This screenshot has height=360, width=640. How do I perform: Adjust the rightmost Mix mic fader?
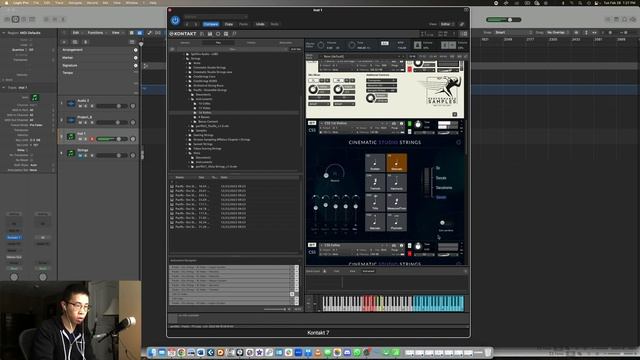tap(356, 207)
